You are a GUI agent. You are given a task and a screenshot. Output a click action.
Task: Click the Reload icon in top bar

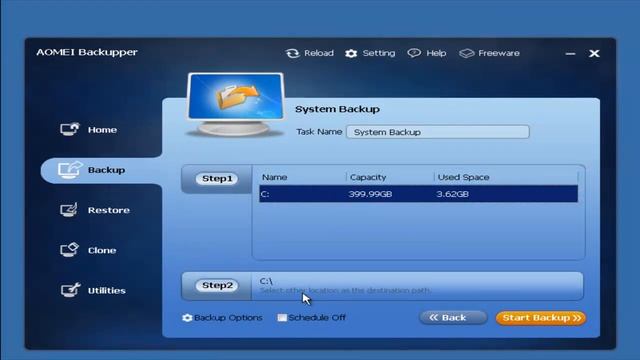point(292,53)
